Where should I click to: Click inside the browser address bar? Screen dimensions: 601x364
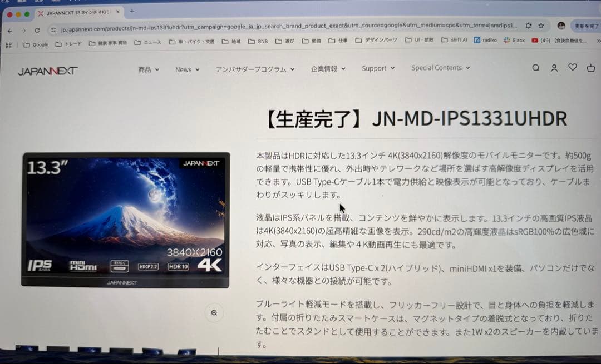(223, 26)
